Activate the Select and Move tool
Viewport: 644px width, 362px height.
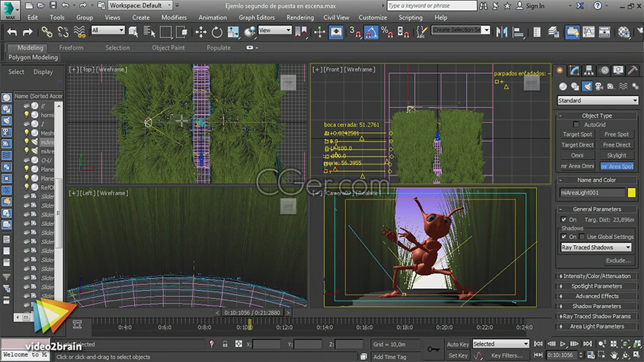pos(201,31)
